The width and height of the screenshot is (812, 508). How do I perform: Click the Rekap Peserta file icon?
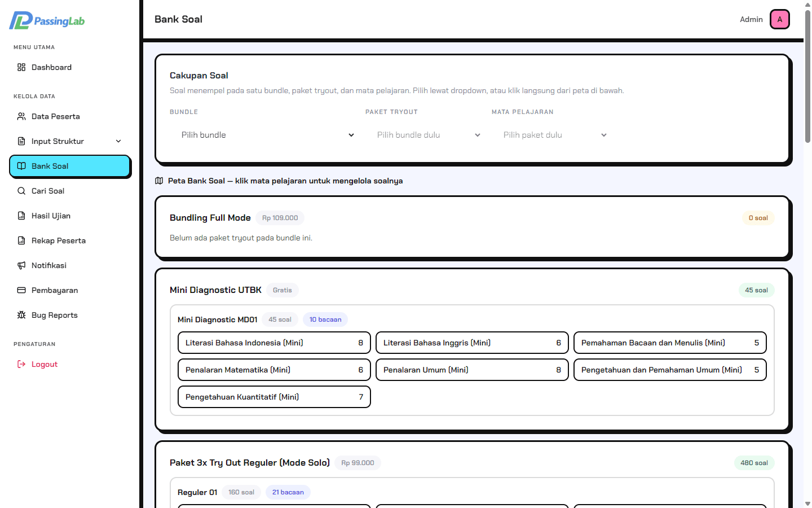pyautogui.click(x=21, y=240)
